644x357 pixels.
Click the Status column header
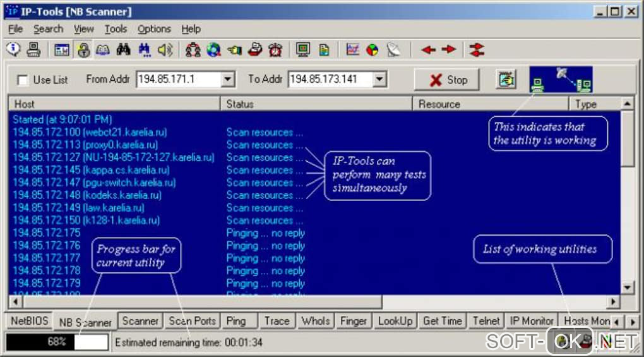[316, 104]
